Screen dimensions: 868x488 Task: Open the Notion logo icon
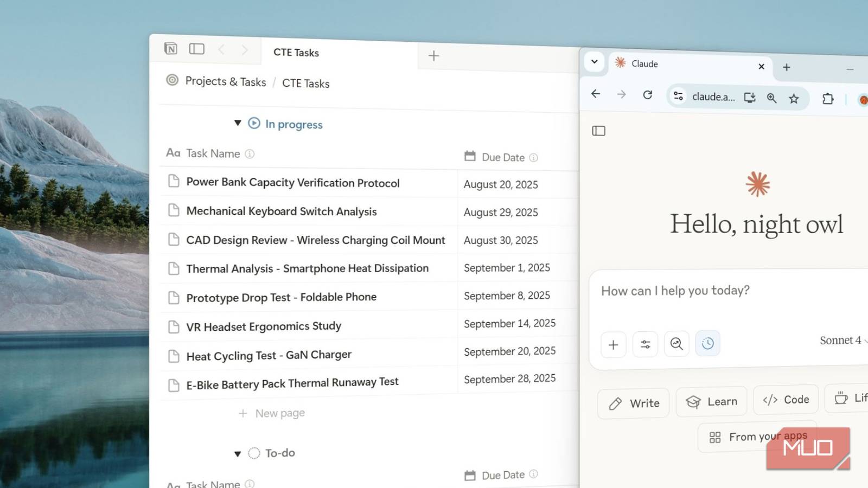pos(170,49)
